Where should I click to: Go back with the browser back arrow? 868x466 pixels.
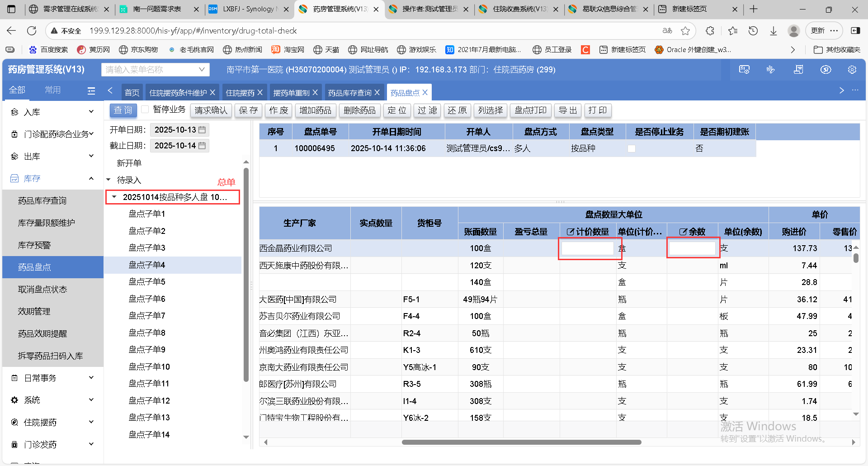[11, 31]
